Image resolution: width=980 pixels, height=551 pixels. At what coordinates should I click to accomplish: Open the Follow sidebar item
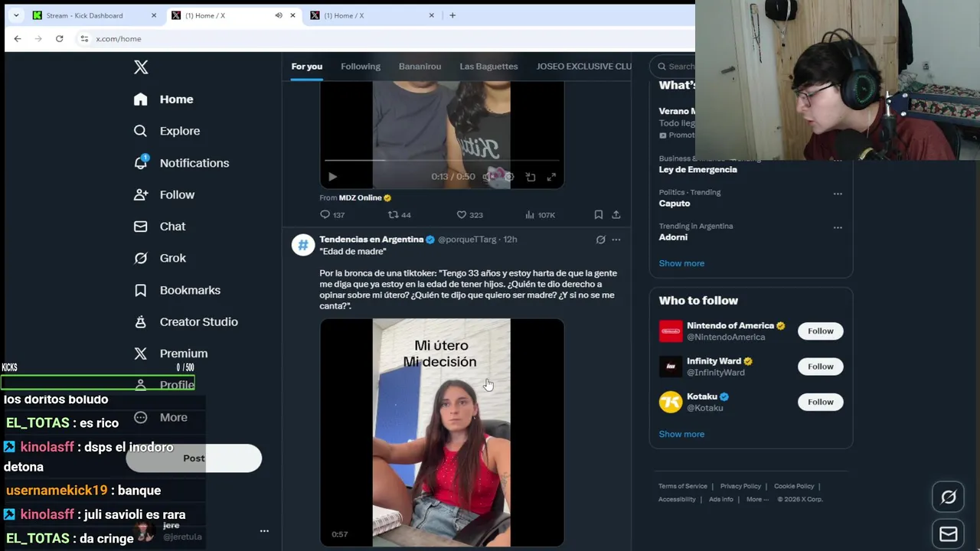coord(165,195)
